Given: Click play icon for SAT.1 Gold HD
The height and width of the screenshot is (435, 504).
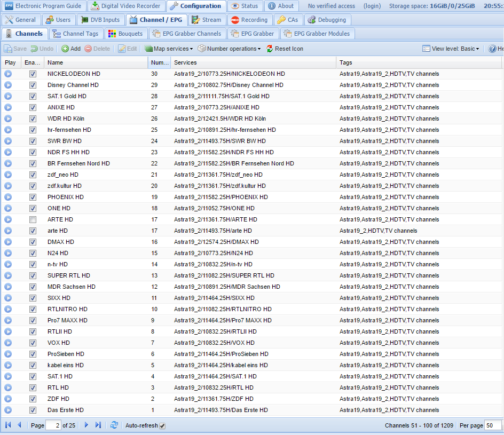Looking at the screenshot, I should coord(8,97).
